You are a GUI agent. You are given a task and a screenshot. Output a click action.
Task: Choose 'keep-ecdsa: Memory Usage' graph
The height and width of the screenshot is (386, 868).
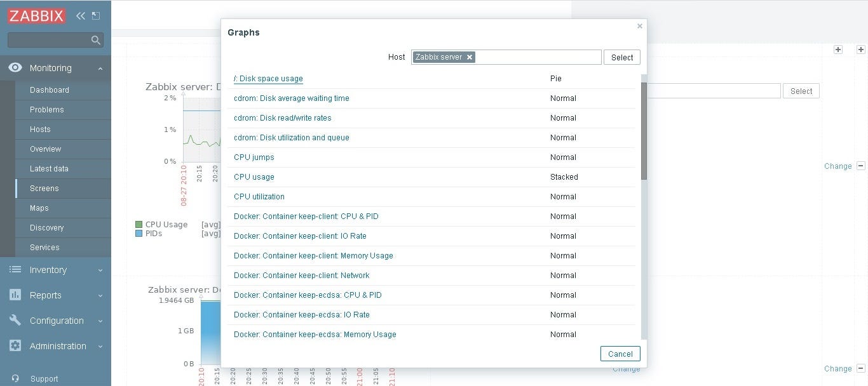coord(315,335)
